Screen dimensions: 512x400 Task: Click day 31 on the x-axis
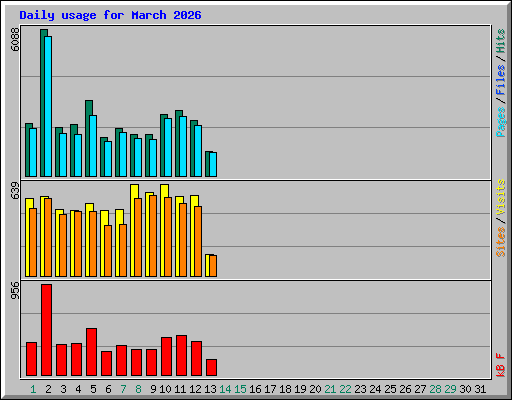pyautogui.click(x=480, y=389)
